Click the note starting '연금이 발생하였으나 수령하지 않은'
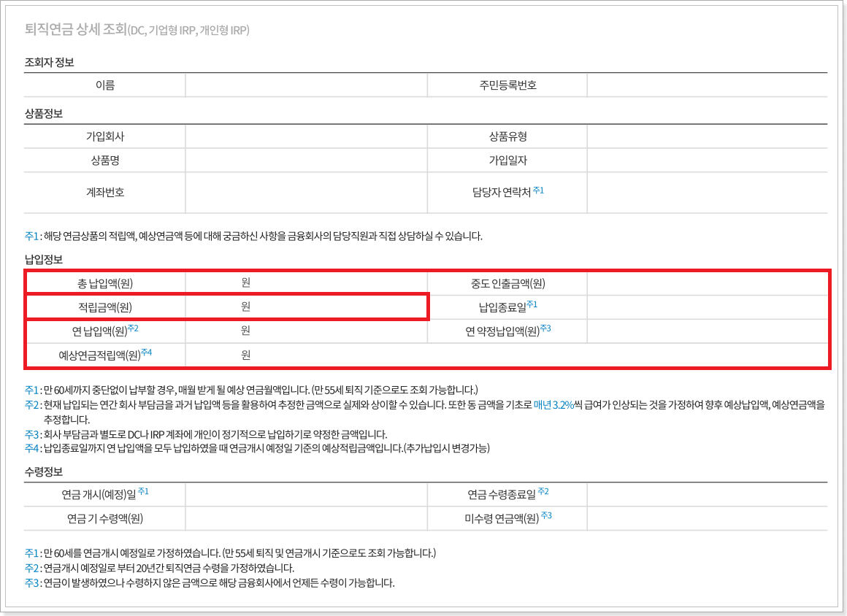The image size is (847, 616). pos(219,583)
